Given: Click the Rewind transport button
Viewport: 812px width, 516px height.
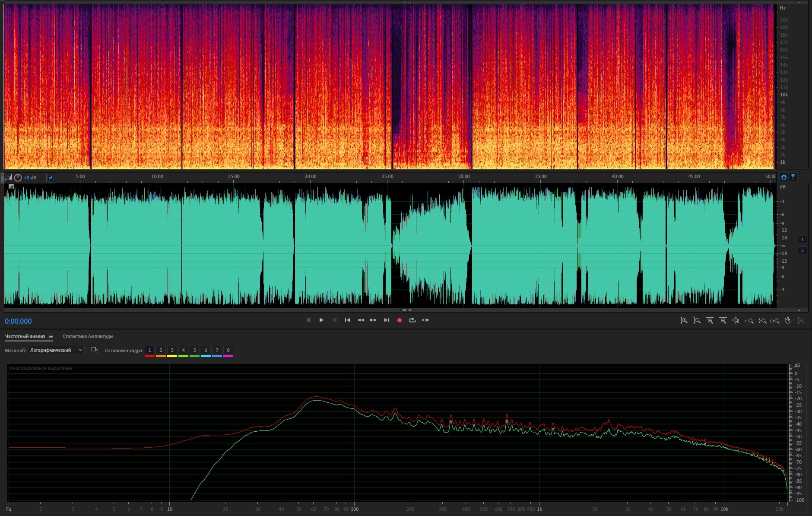Looking at the screenshot, I should pos(361,320).
